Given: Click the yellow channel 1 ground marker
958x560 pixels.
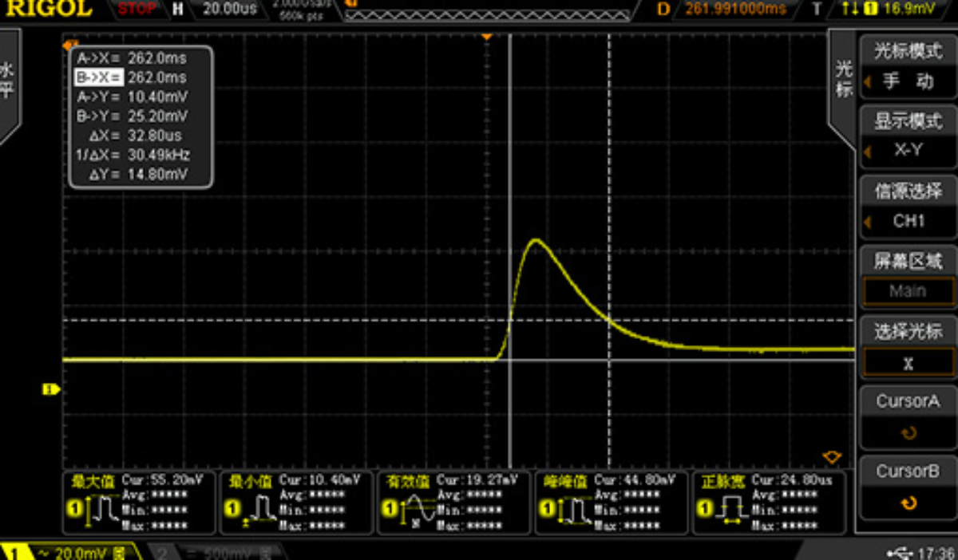Looking at the screenshot, I should coord(51,389).
